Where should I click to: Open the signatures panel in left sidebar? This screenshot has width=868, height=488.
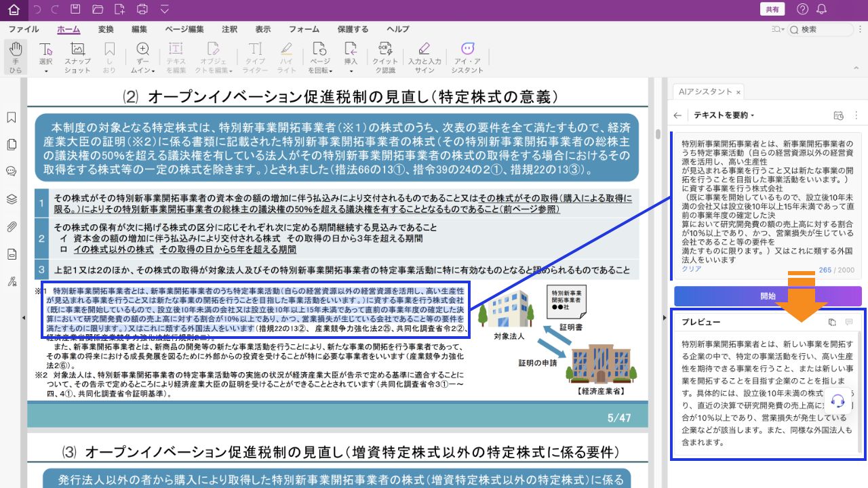12,281
